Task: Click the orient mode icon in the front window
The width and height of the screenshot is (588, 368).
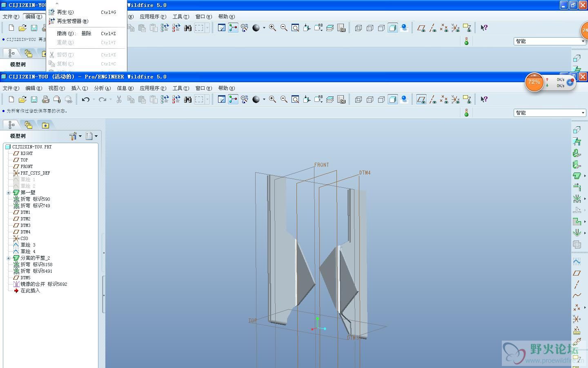Action: click(245, 99)
